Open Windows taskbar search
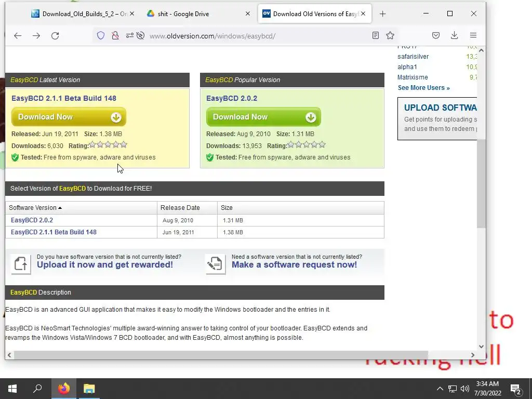The image size is (532, 399). (37, 389)
